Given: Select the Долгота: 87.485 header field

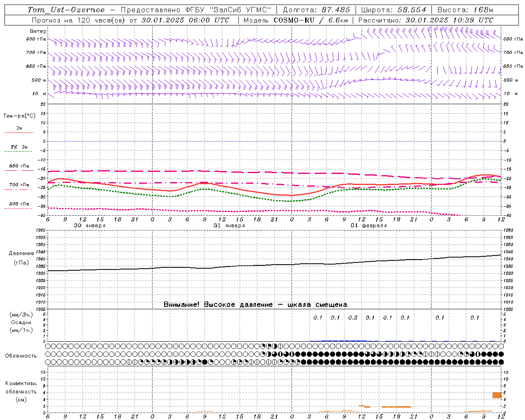Looking at the screenshot, I should click(316, 10).
